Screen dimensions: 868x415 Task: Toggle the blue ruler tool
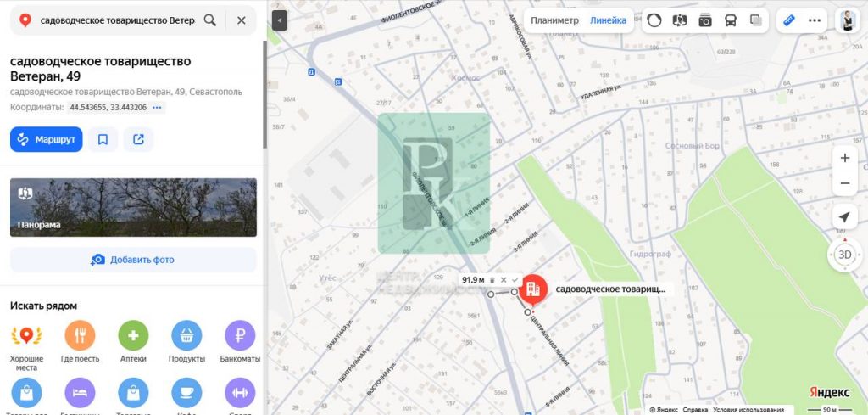(x=789, y=20)
